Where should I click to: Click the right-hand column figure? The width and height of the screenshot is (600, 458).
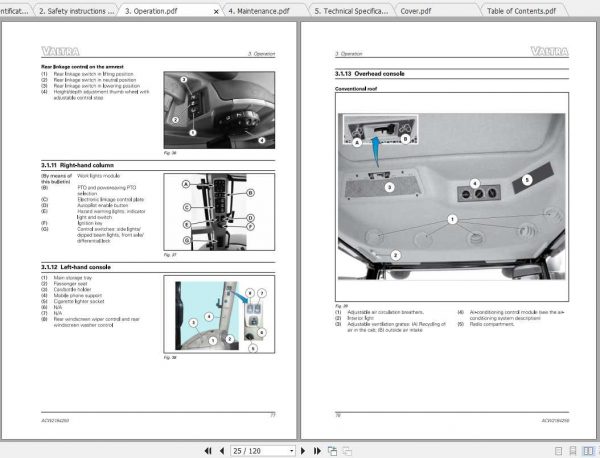(219, 212)
